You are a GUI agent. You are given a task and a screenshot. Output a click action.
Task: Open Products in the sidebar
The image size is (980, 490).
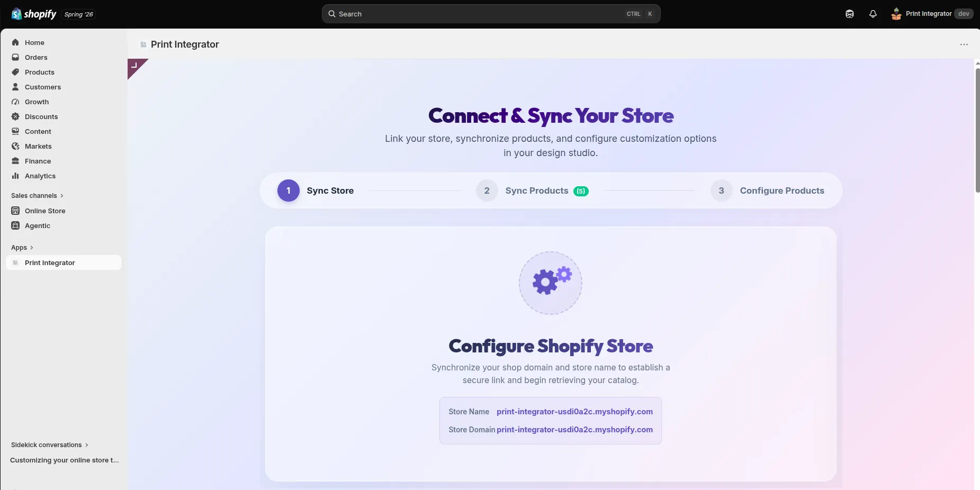point(64,72)
